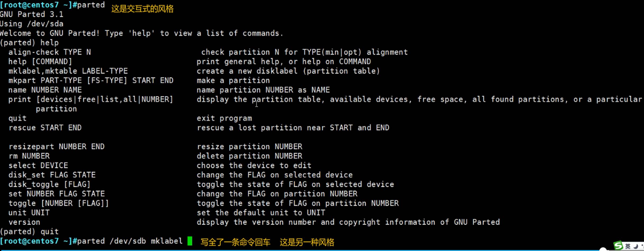Click the yellow annotation 写全了一条命令回车
The height and width of the screenshot is (251, 644).
click(x=235, y=242)
